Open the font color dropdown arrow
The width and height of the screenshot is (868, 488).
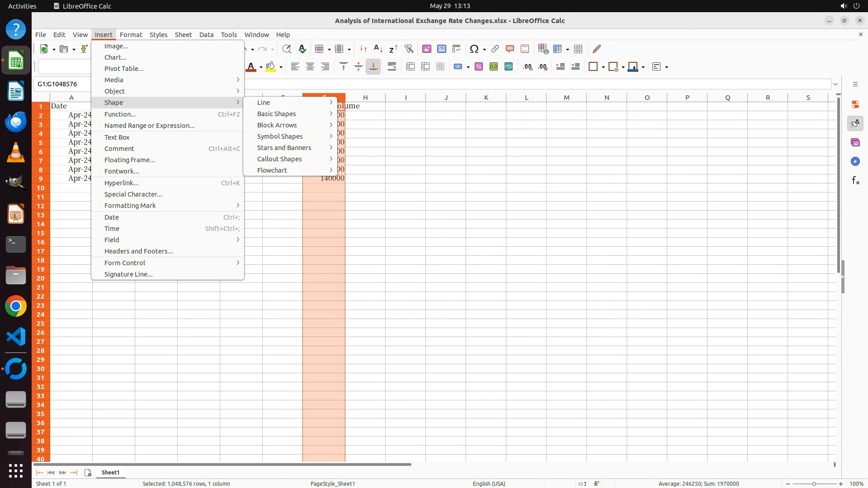pos(261,67)
